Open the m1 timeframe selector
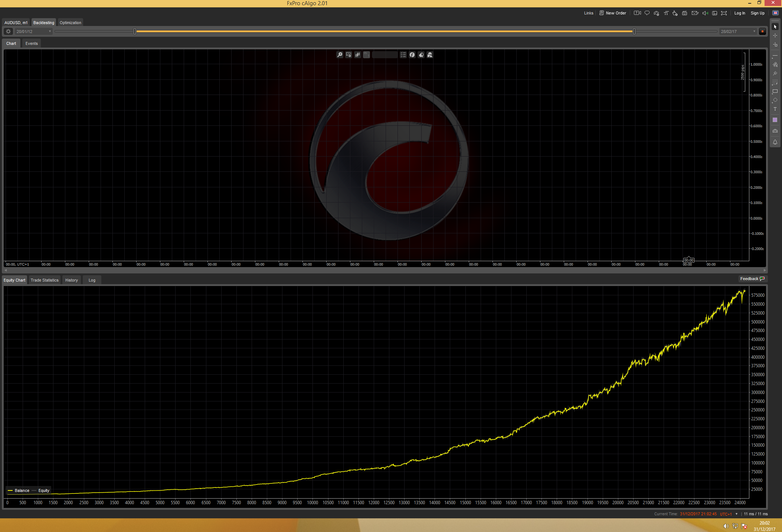This screenshot has width=782, height=532. (366, 55)
